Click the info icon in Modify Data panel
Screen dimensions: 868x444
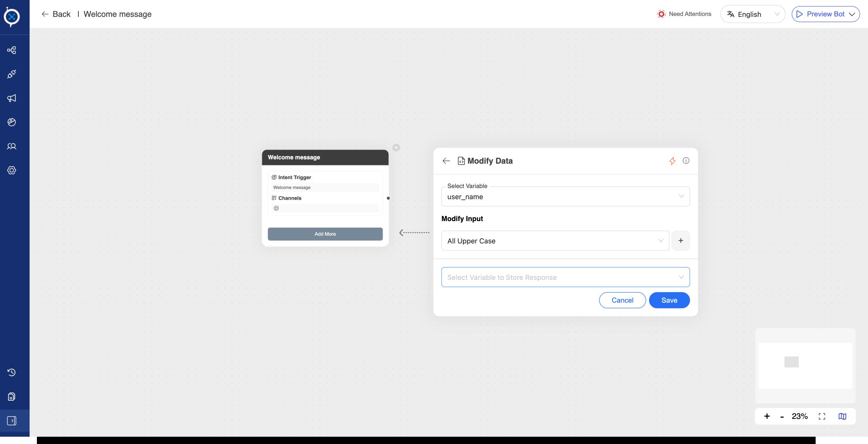[686, 160]
